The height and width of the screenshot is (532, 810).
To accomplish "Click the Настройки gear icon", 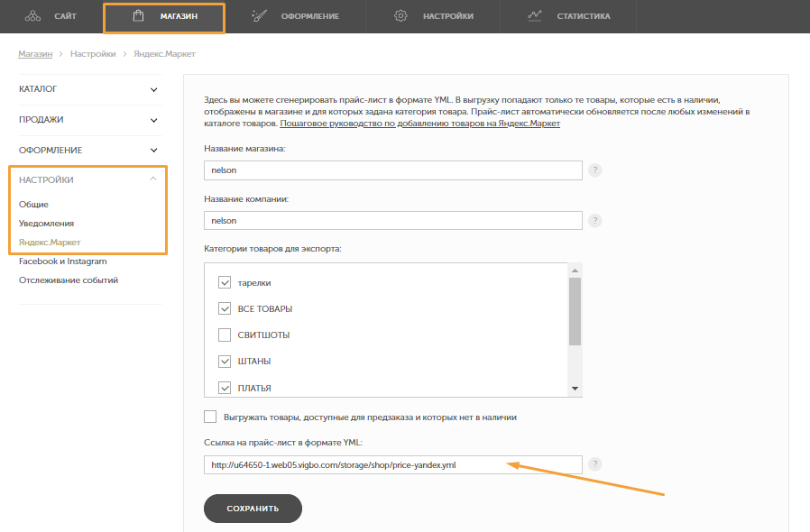I will coord(401,16).
